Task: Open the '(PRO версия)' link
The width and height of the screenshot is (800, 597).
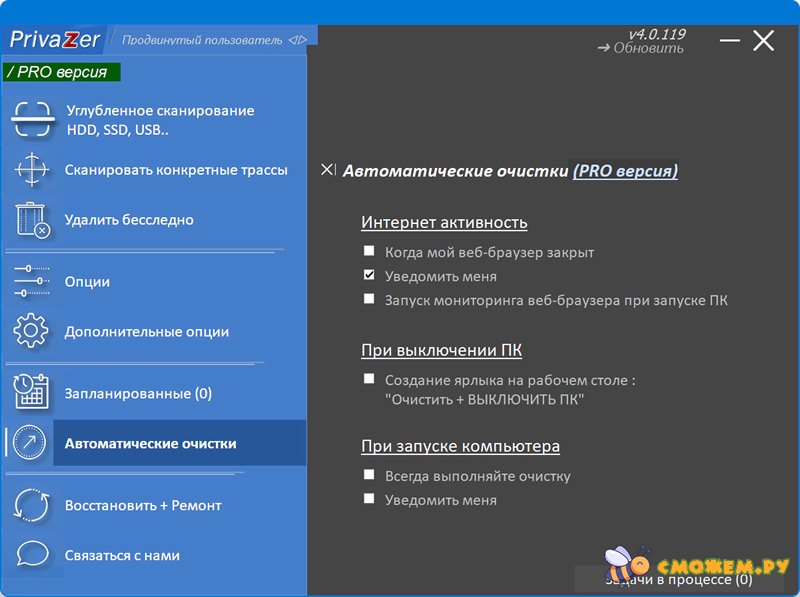Action: click(x=625, y=171)
